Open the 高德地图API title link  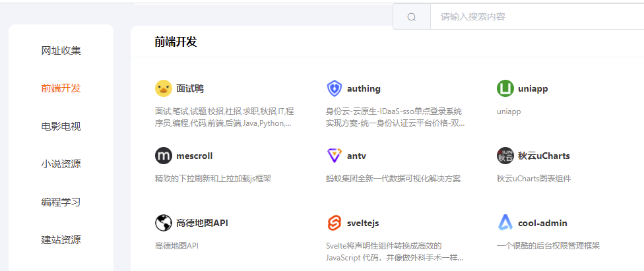pyautogui.click(x=202, y=223)
